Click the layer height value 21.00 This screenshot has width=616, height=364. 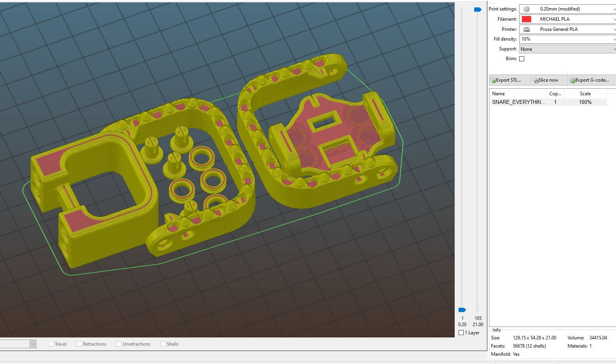pos(478,325)
